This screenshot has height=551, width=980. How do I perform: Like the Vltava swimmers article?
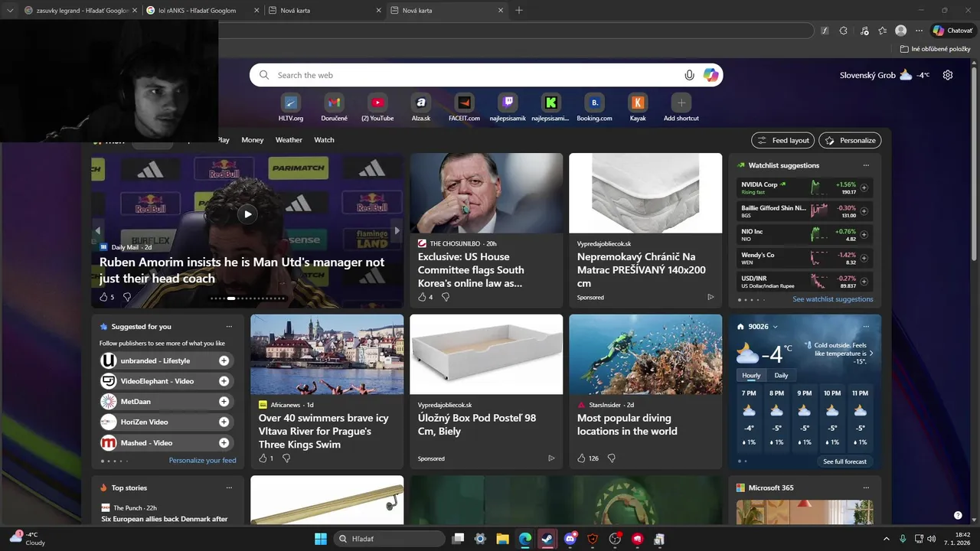[x=263, y=458]
